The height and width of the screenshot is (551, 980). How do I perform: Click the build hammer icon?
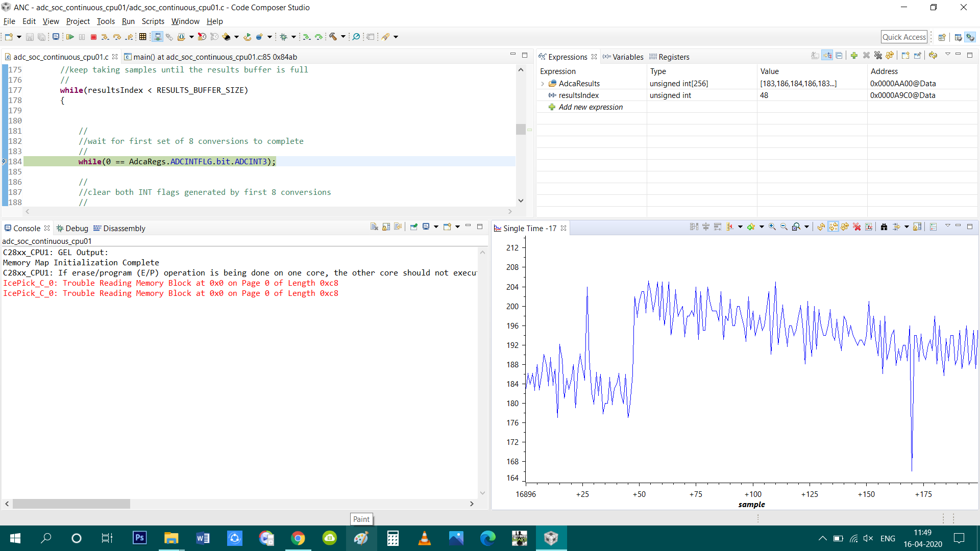coord(333,37)
